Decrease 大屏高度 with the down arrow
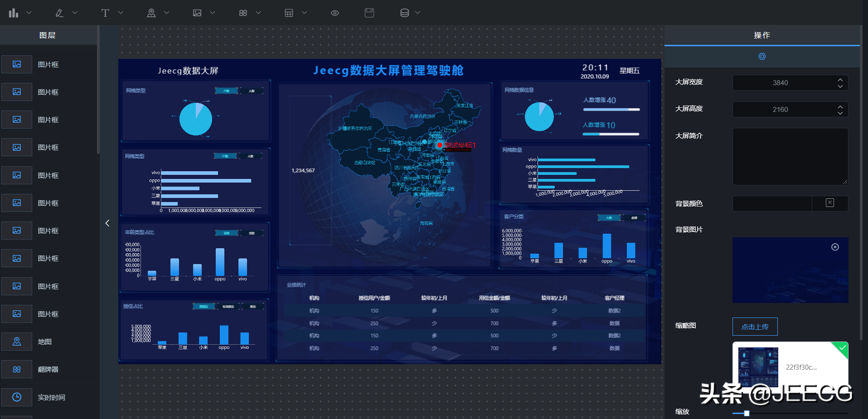 click(x=840, y=113)
